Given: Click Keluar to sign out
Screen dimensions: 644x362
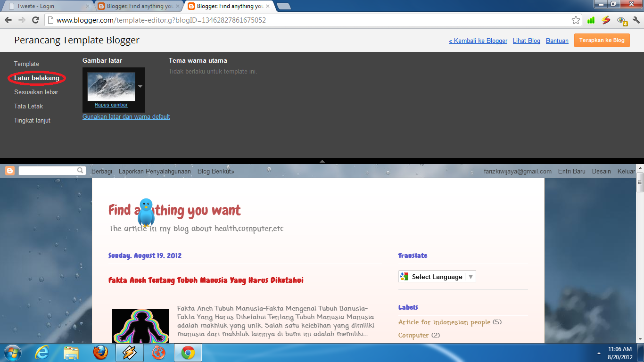Looking at the screenshot, I should click(x=626, y=171).
